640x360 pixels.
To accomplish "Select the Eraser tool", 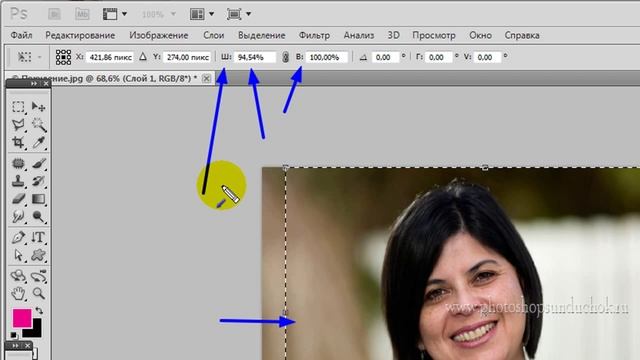I will 18,199.
